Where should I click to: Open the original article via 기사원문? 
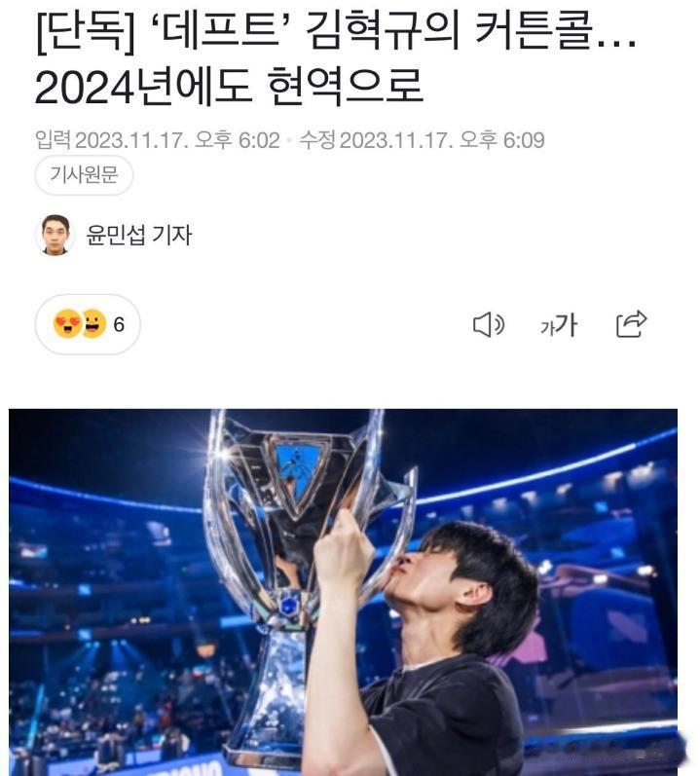coord(84,174)
